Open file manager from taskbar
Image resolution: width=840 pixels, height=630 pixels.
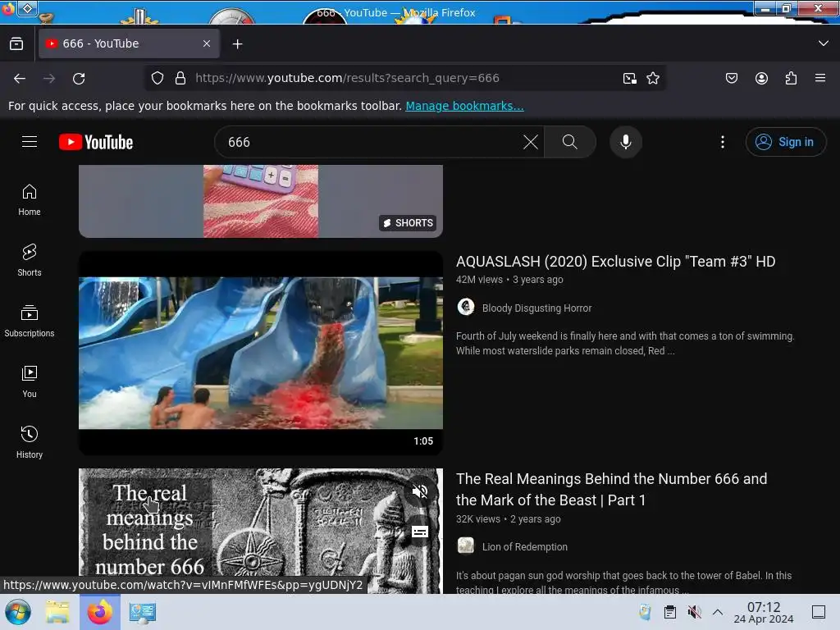click(57, 612)
